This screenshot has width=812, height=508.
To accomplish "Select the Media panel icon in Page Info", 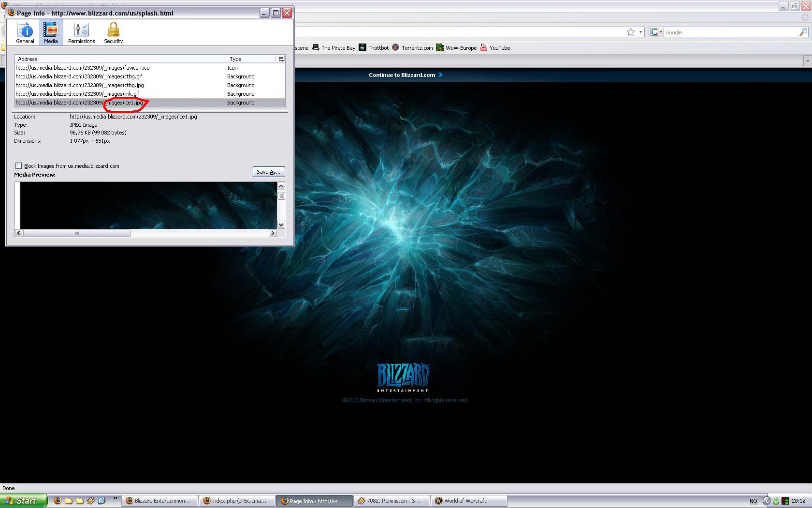I will point(51,32).
